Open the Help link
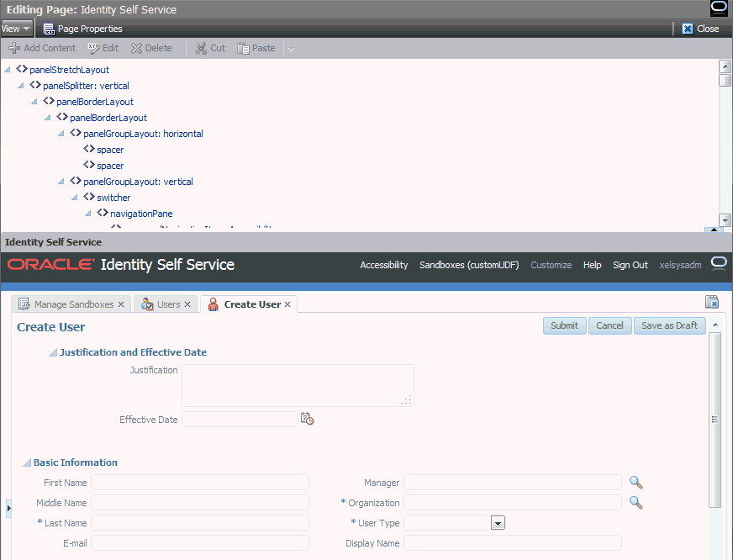Screen dimensions: 733x560 click(x=593, y=265)
